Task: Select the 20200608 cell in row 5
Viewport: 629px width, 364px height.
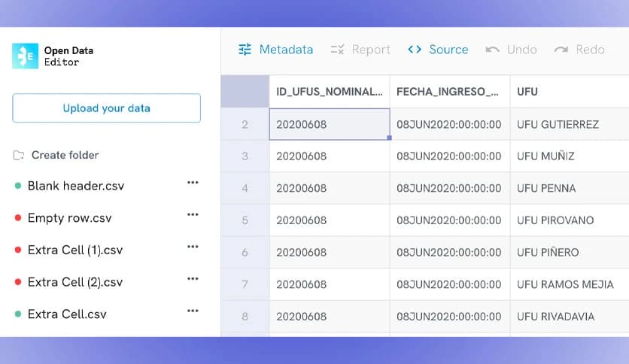Action: 330,220
